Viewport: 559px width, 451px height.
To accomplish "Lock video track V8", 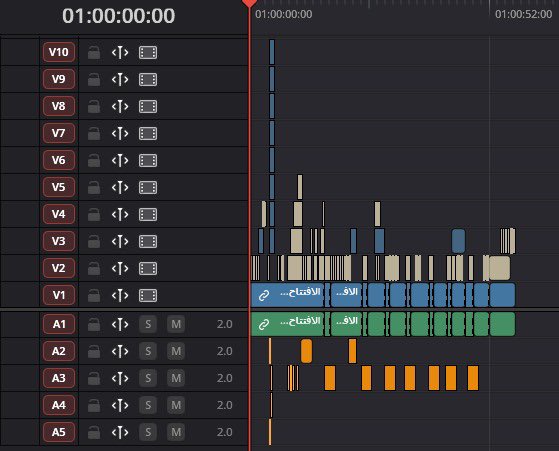I will [94, 107].
